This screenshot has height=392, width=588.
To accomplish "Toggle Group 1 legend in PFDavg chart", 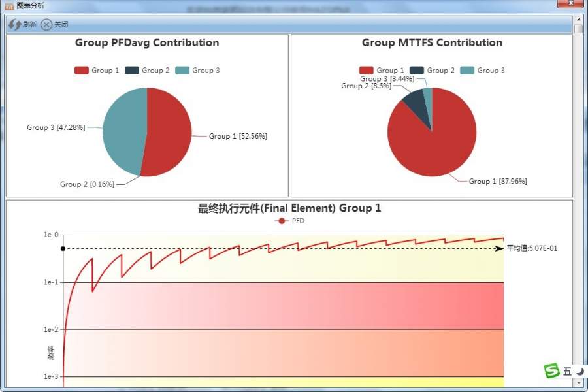I will pyautogui.click(x=97, y=70).
